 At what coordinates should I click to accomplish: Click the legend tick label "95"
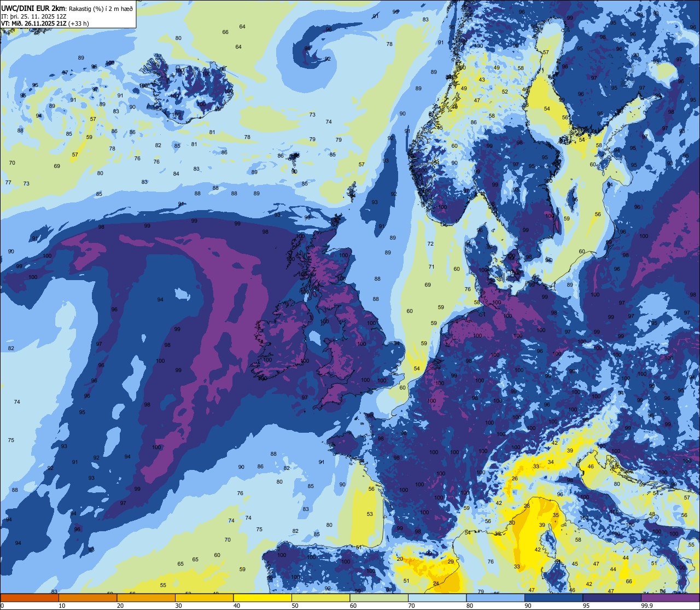586,605
